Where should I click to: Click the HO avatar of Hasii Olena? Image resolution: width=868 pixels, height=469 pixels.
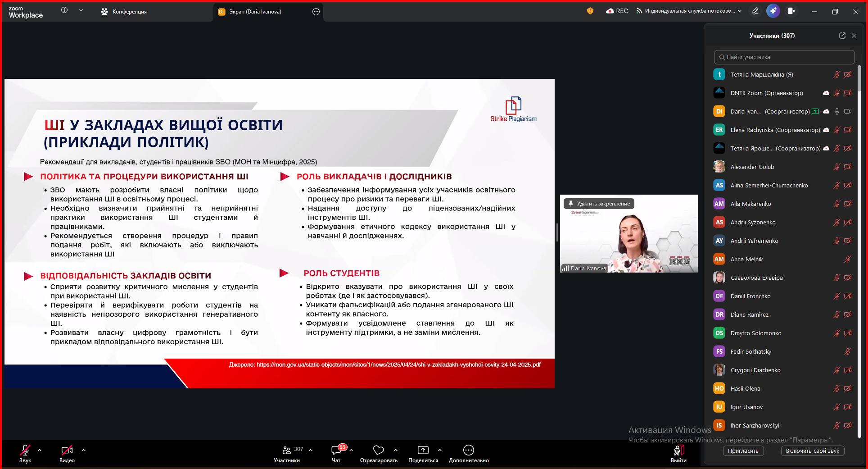click(719, 389)
